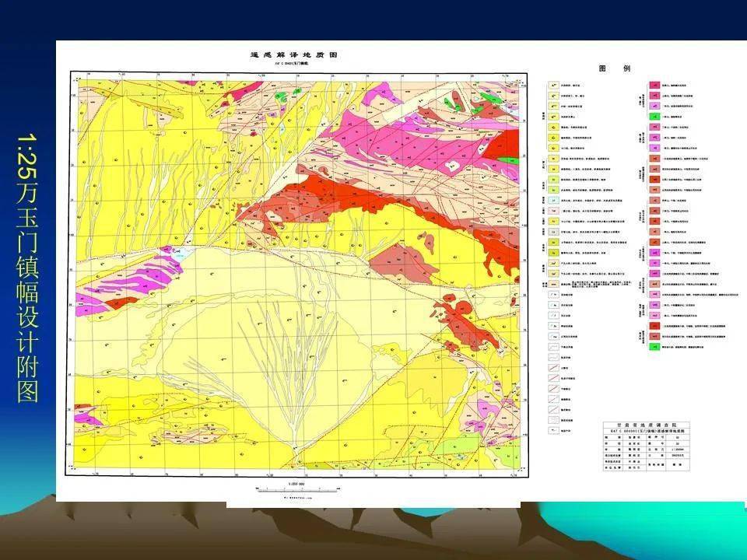Click the 1:250 000 scale label below map
Screen dimensions: 747x560
click(296, 484)
